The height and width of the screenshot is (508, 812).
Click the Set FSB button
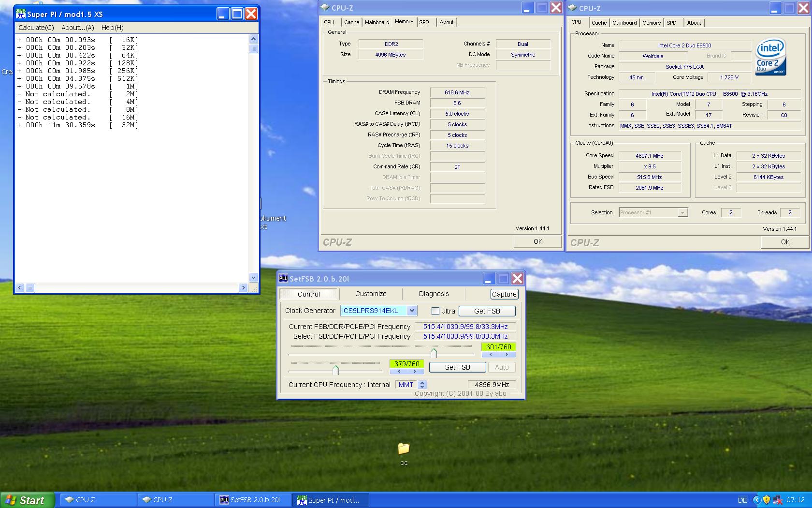coord(457,367)
